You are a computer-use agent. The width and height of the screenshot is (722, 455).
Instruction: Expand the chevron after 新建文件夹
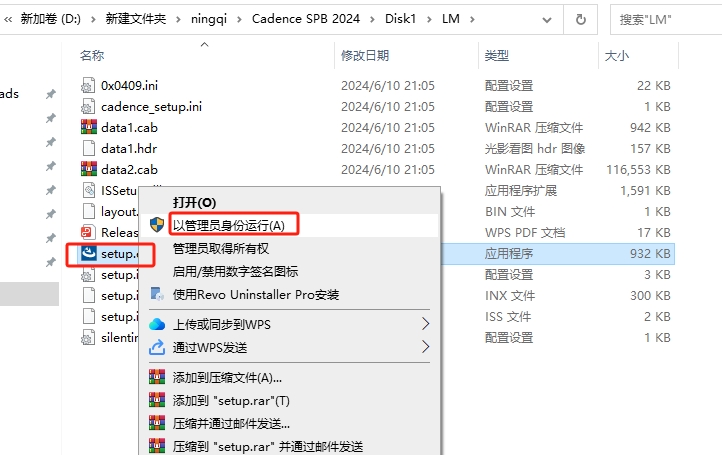coord(178,19)
